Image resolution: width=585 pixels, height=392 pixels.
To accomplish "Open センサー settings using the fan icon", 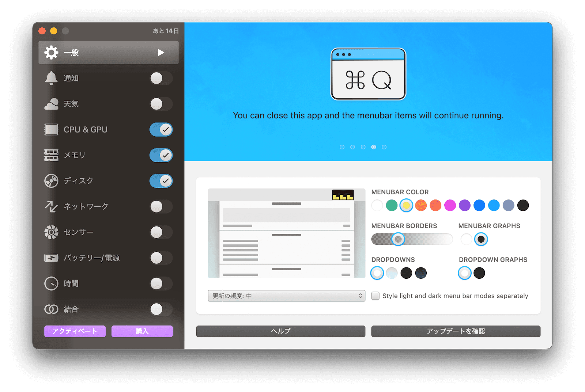I will (x=51, y=232).
